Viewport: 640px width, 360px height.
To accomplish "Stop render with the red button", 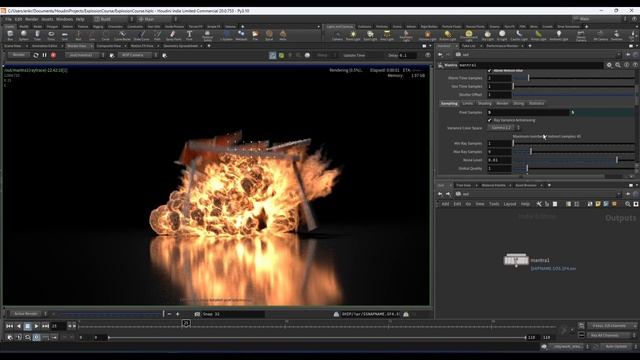I will [53, 55].
